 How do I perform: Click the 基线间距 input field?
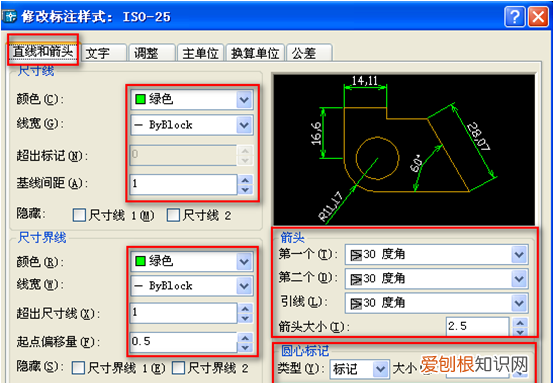pos(183,184)
